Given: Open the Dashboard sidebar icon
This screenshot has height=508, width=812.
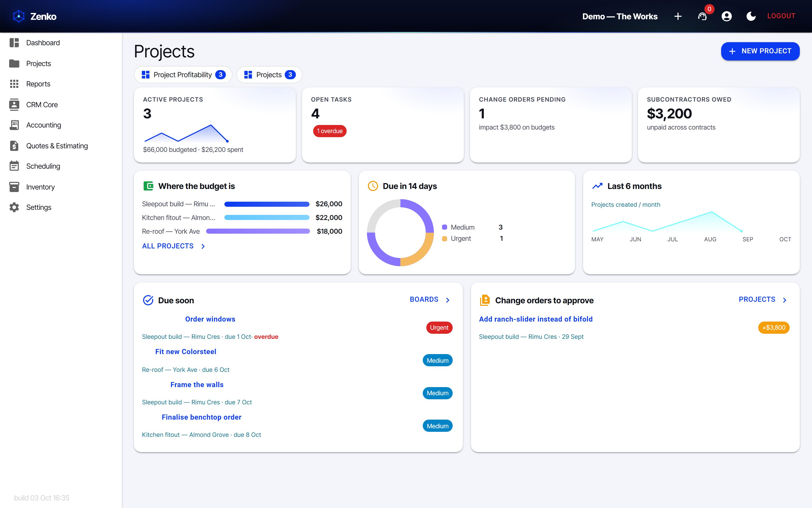Looking at the screenshot, I should pyautogui.click(x=14, y=43).
